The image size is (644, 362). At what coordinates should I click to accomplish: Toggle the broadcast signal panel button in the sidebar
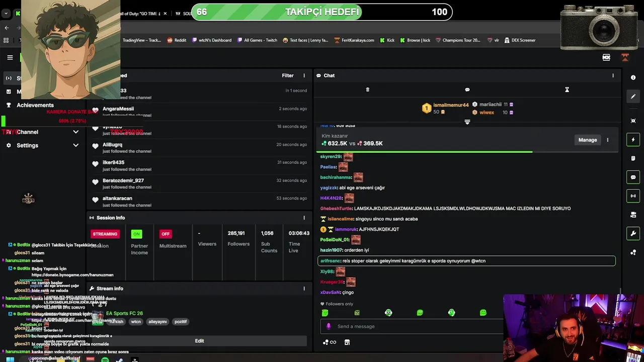(x=633, y=196)
